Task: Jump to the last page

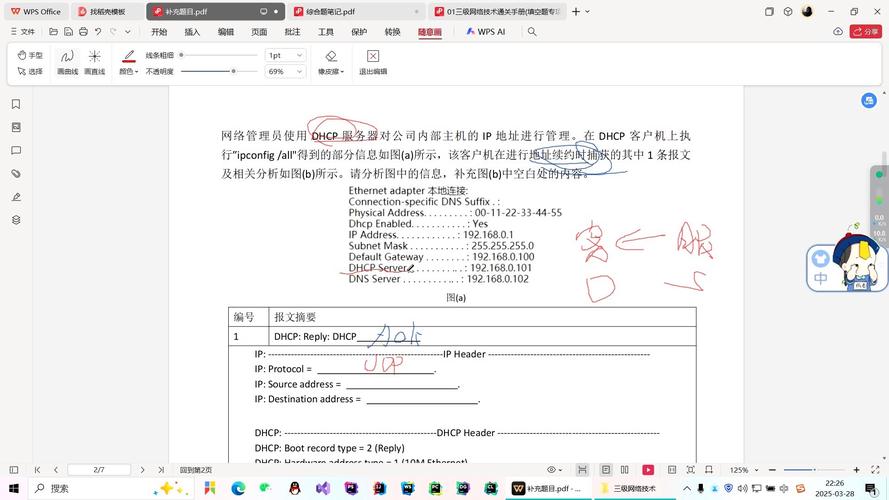Action: point(161,470)
